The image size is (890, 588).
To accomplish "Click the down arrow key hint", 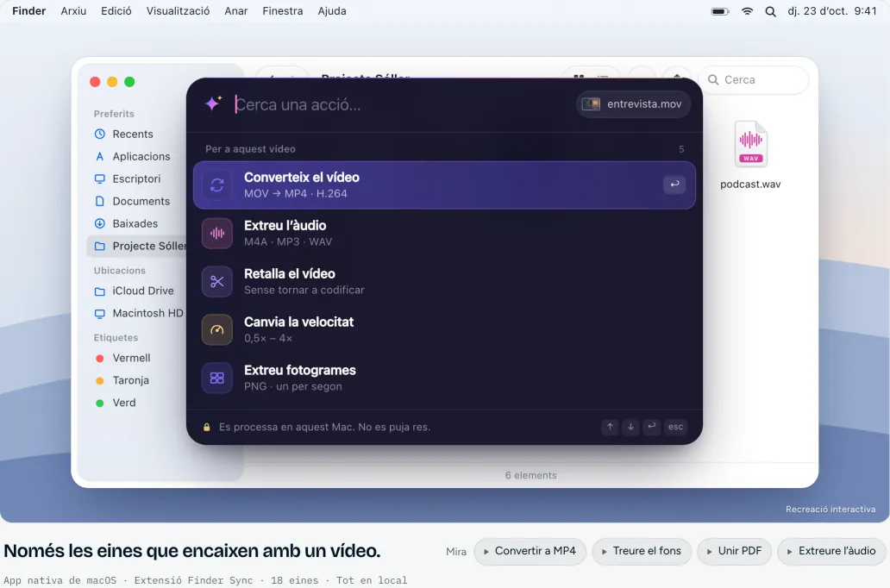I will (x=630, y=426).
